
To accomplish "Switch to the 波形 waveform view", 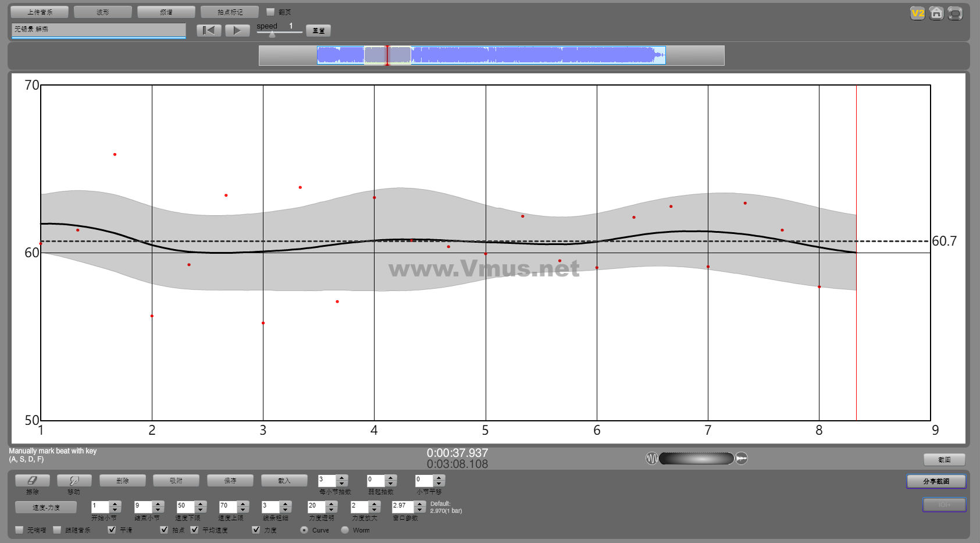I will (x=103, y=12).
